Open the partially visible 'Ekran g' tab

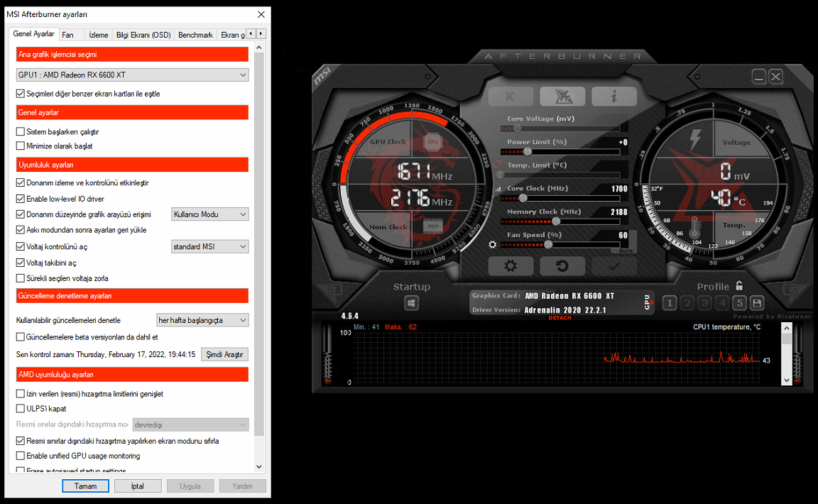point(232,35)
